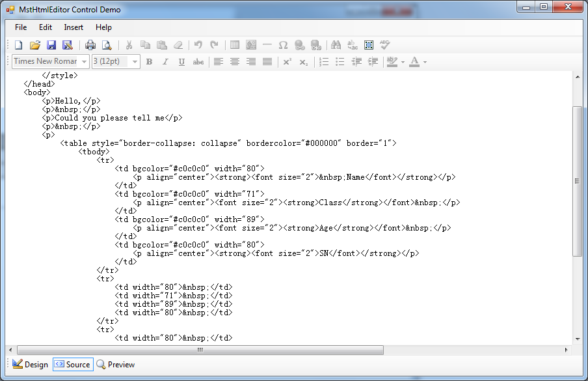Insert a table with the table icon

click(x=235, y=45)
